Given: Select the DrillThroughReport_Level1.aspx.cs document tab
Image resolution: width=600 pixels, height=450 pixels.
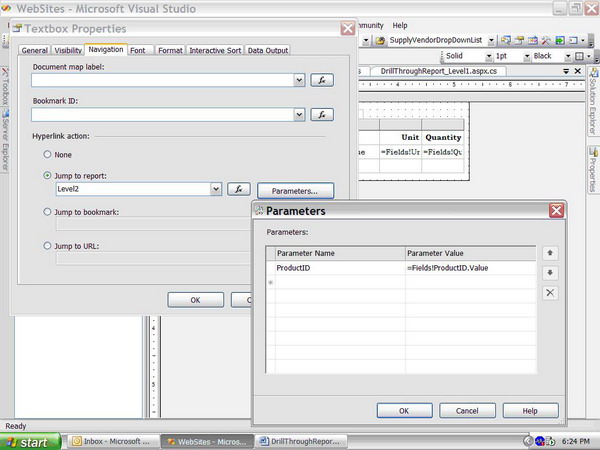Looking at the screenshot, I should point(439,71).
